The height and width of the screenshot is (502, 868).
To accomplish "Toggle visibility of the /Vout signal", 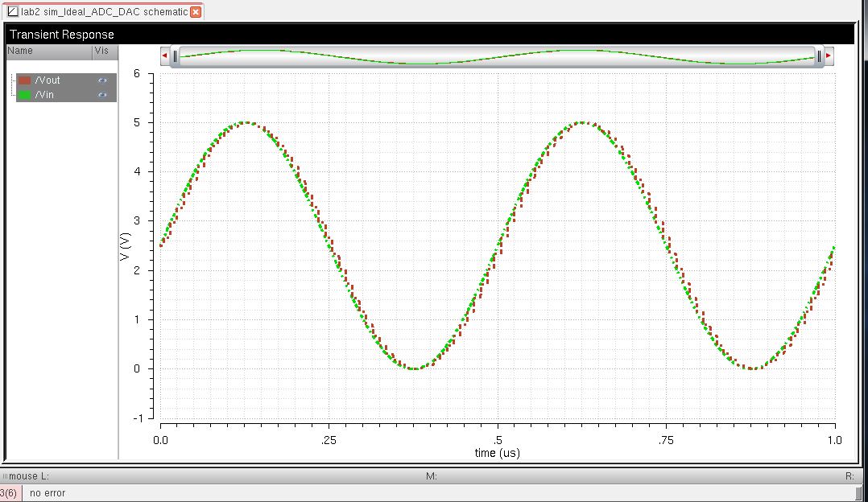I will pos(102,80).
